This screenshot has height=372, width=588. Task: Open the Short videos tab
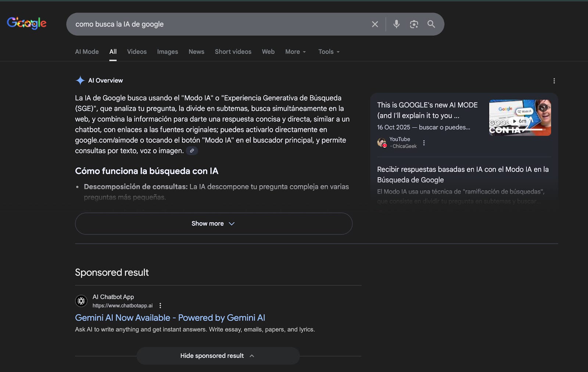pyautogui.click(x=233, y=52)
